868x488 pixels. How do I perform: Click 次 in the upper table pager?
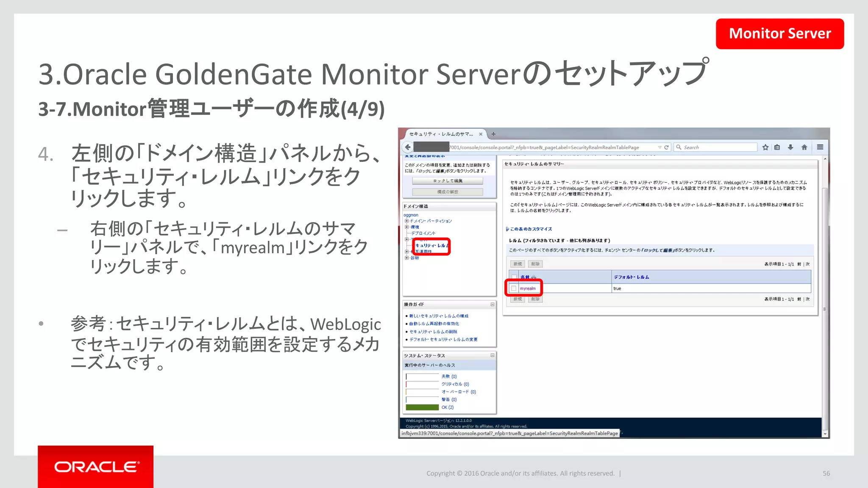(x=807, y=264)
